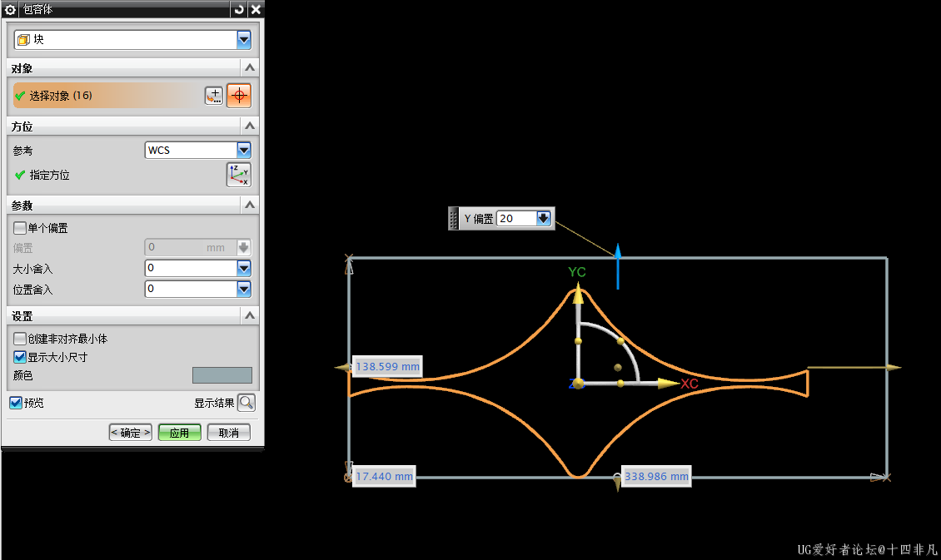Click the dialog settings gear icon
The height and width of the screenshot is (560, 941).
[10, 10]
